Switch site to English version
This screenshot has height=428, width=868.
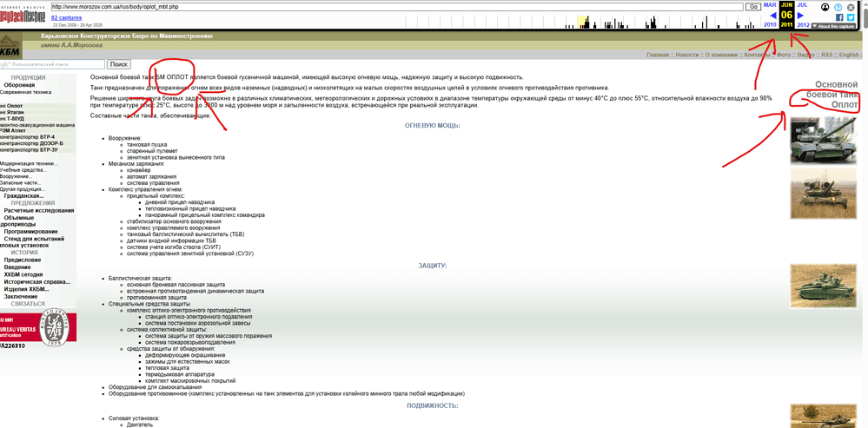pos(849,55)
